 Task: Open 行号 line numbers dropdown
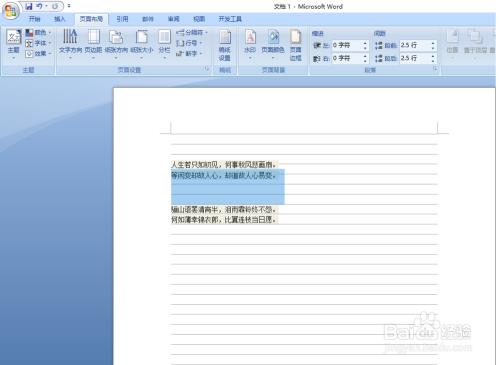(x=189, y=43)
